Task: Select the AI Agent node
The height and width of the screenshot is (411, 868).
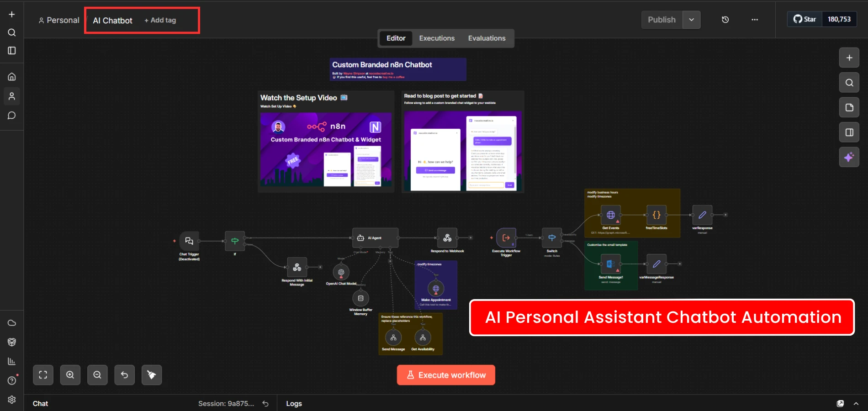Action: pos(375,238)
